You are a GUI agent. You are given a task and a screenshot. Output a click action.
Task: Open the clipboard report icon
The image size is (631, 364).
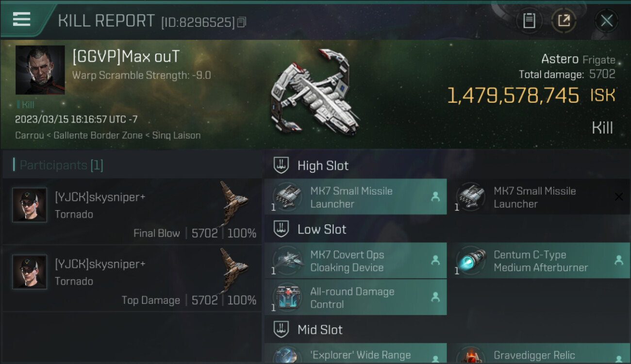529,21
